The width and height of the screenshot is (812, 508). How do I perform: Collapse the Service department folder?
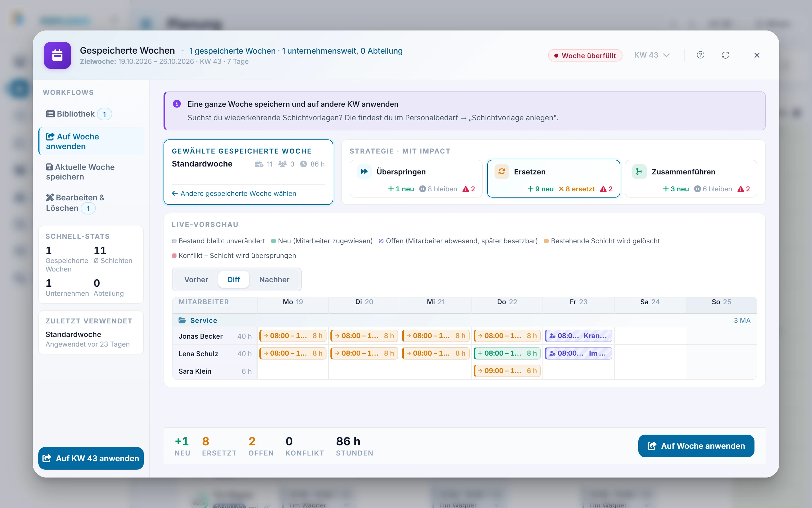point(182,321)
